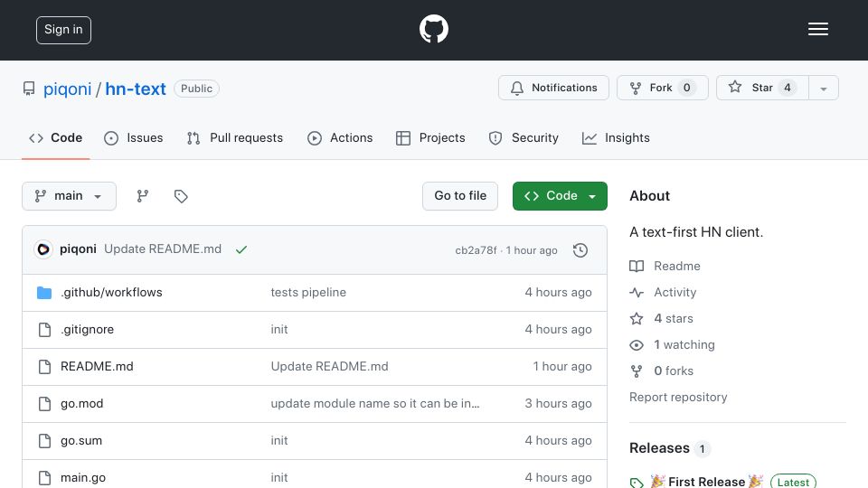The width and height of the screenshot is (868, 488).
Task: Click the book icon beside Readme
Action: click(x=637, y=266)
